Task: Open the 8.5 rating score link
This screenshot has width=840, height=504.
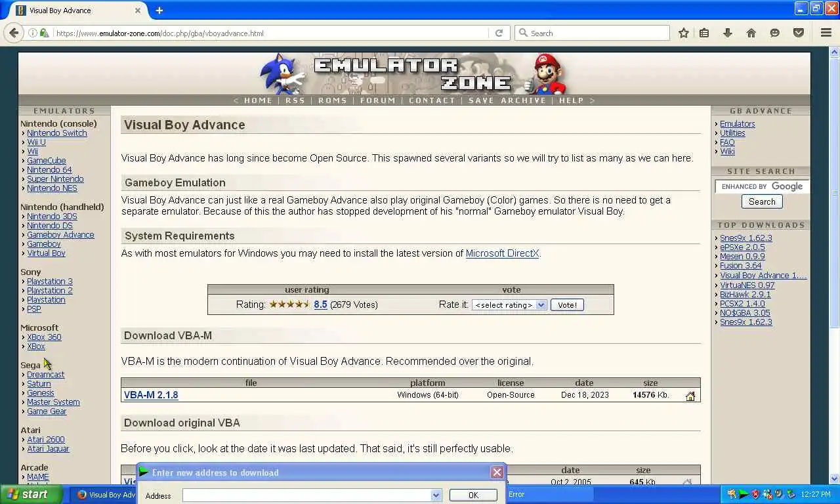Action: pyautogui.click(x=320, y=304)
